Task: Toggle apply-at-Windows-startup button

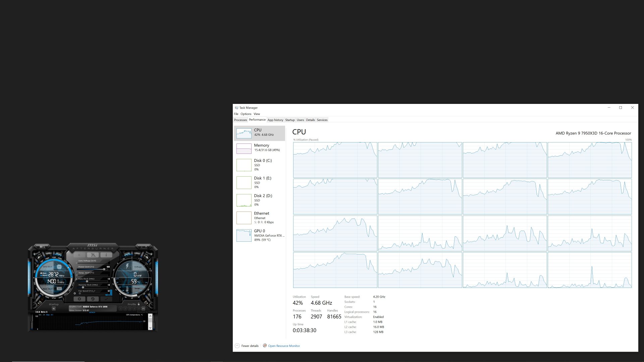Action: [54, 308]
